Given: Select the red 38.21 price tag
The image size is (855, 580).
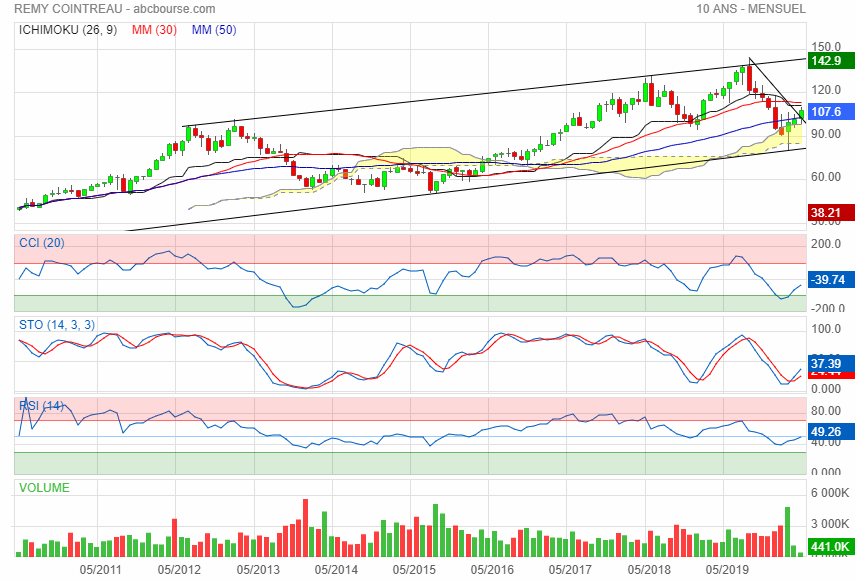Looking at the screenshot, I should [x=830, y=213].
